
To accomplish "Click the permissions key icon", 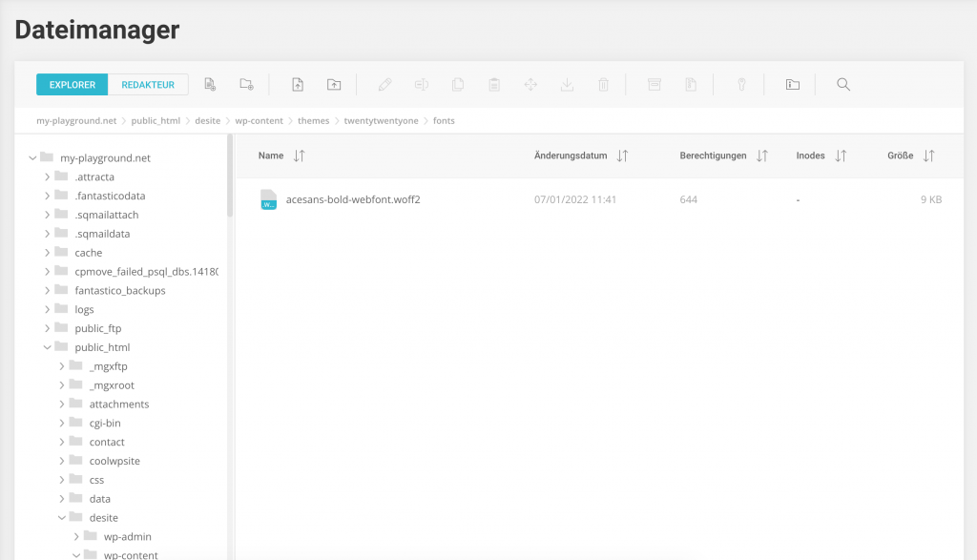I will pyautogui.click(x=741, y=84).
